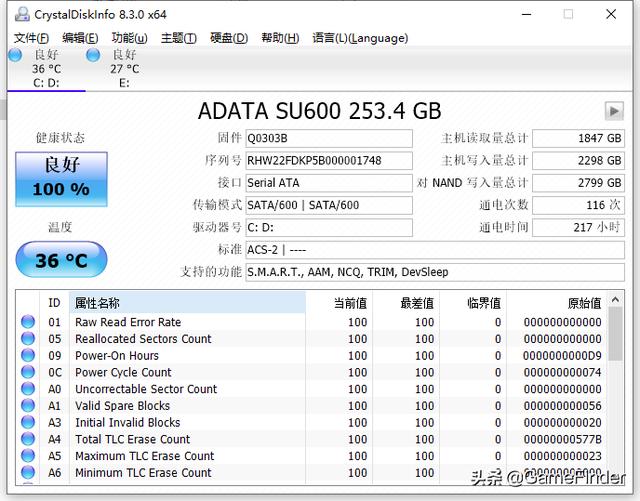Click the CrystalDiskInfo app icon in title bar
Viewport: 640px width, 501px height.
[x=22, y=14]
